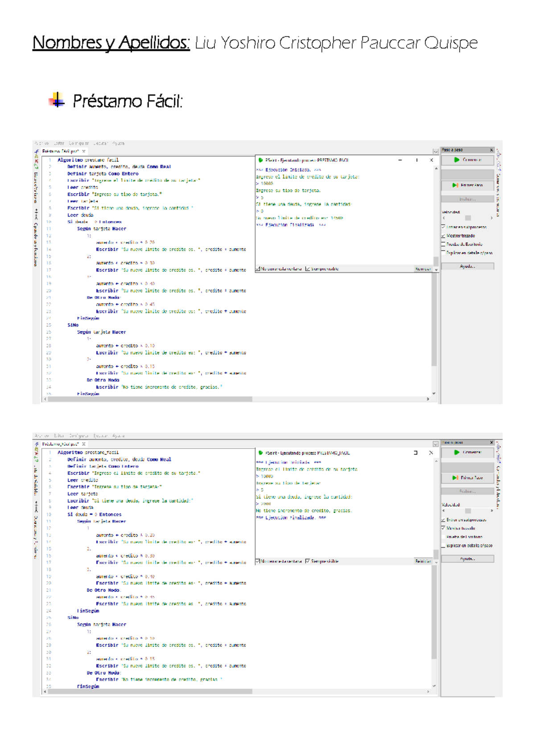The height and width of the screenshot is (756, 535).
Task: Click the Reiniciar button in first screenshot
Action: (423, 269)
